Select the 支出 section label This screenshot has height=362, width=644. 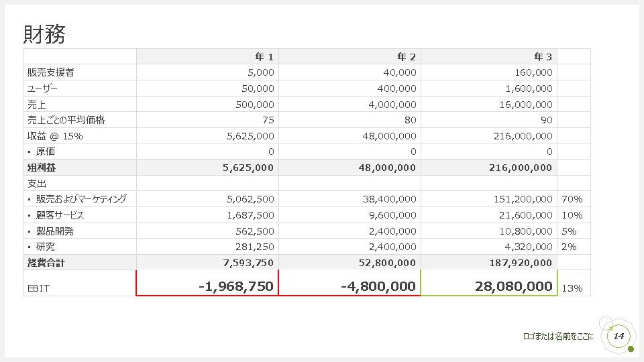click(x=37, y=184)
